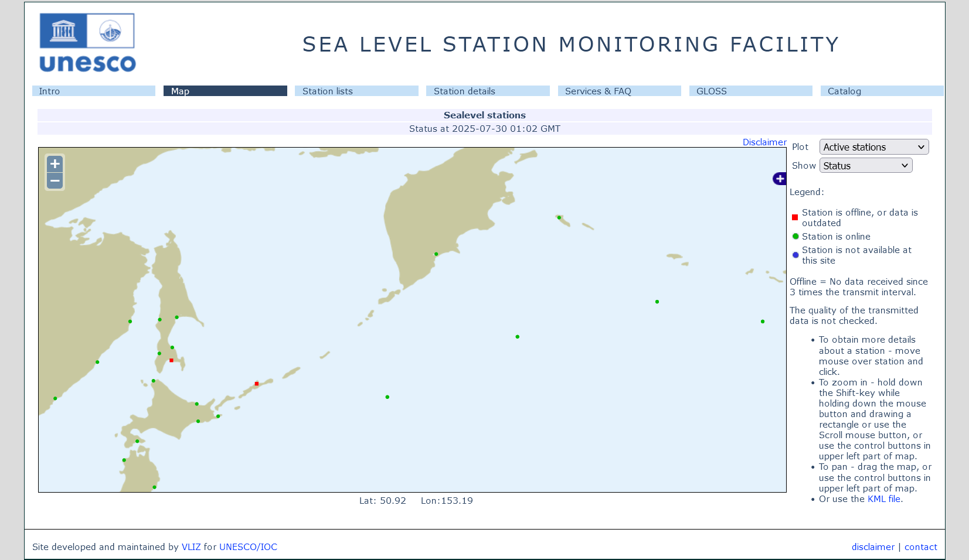The width and height of the screenshot is (969, 560).
Task: Click the green ocean station below Lat/Lon center
Action: pyautogui.click(x=387, y=397)
